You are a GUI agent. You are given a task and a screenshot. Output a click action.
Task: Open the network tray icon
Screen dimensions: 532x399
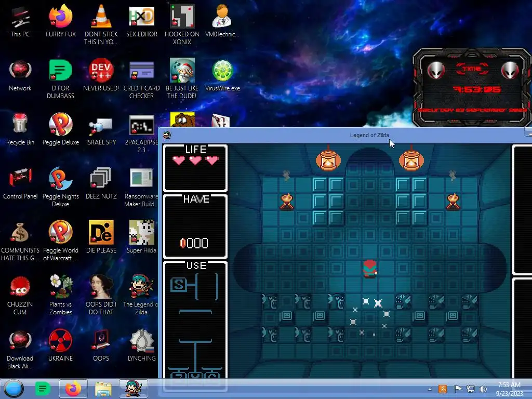point(470,389)
